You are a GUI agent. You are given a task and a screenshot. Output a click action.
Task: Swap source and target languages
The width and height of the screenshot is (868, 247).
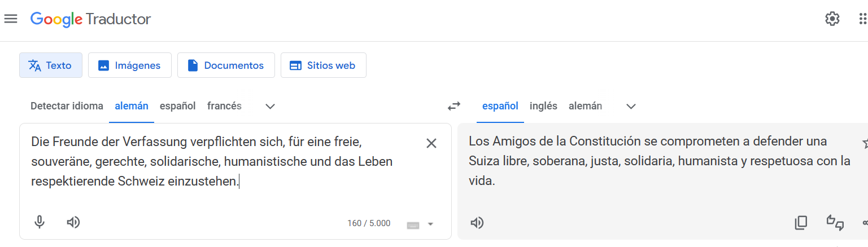point(454,105)
